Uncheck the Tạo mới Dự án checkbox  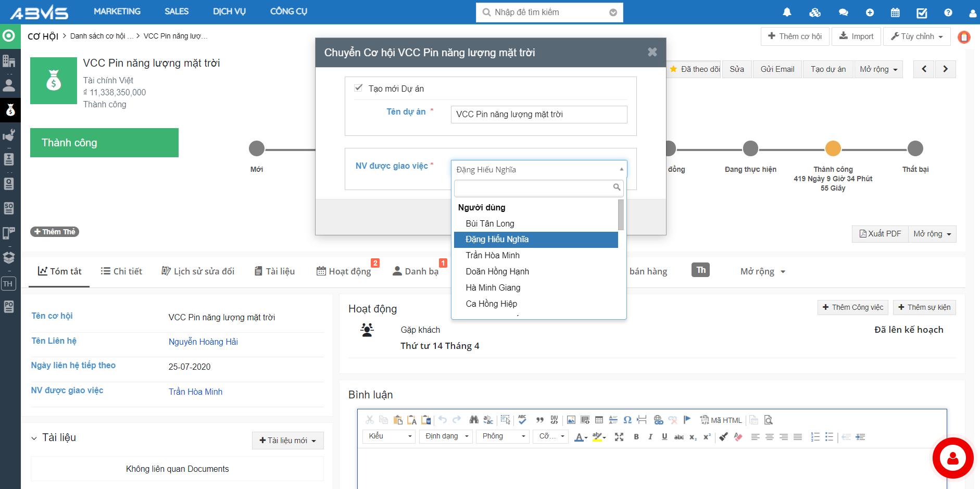pyautogui.click(x=358, y=88)
